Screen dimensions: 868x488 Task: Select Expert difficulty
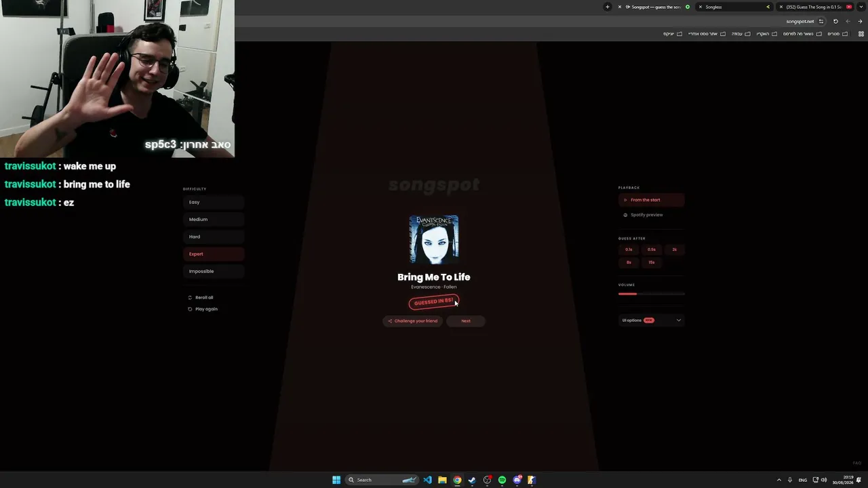[x=214, y=254]
